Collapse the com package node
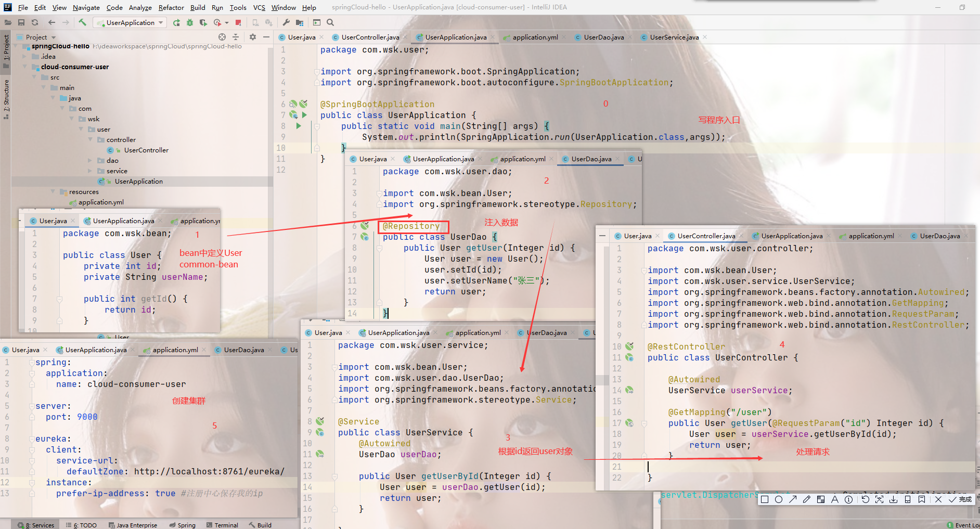Viewport: 980px width, 529px height. (x=62, y=108)
